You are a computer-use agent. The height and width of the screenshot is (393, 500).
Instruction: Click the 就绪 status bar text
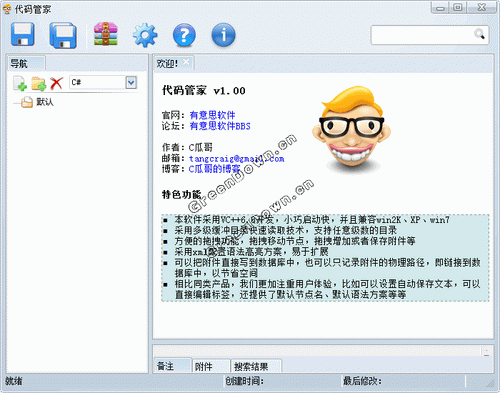(14, 381)
